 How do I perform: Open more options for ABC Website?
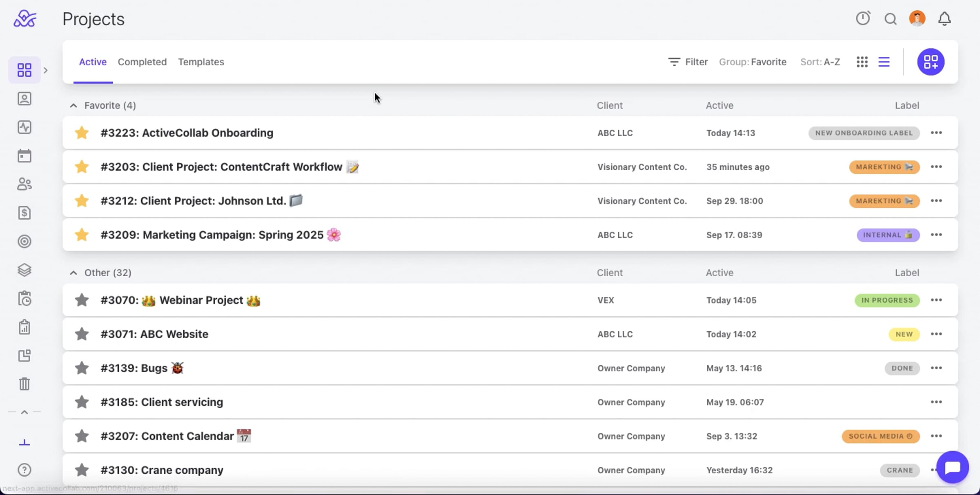click(936, 334)
